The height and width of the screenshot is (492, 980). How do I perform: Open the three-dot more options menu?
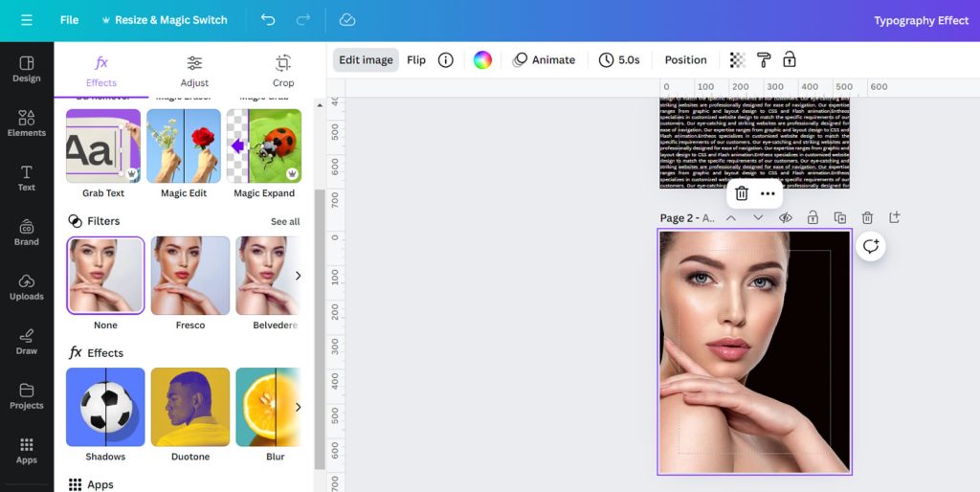click(768, 193)
